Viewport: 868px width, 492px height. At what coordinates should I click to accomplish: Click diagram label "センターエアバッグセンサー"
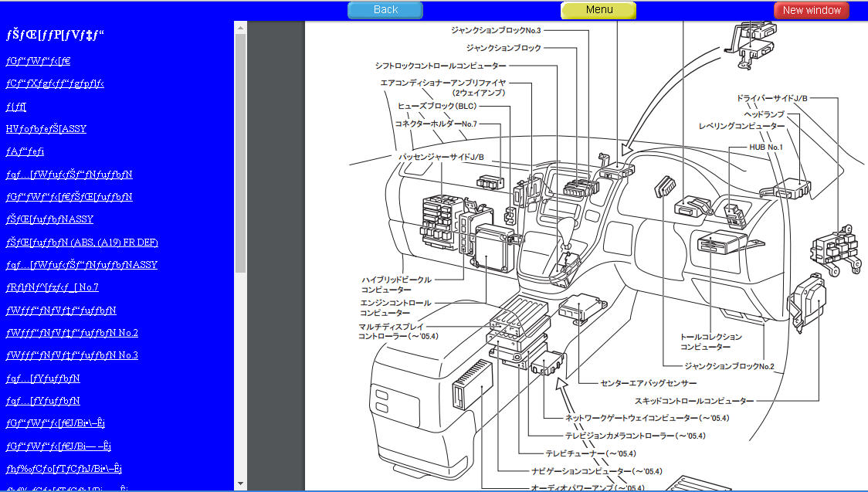[648, 383]
